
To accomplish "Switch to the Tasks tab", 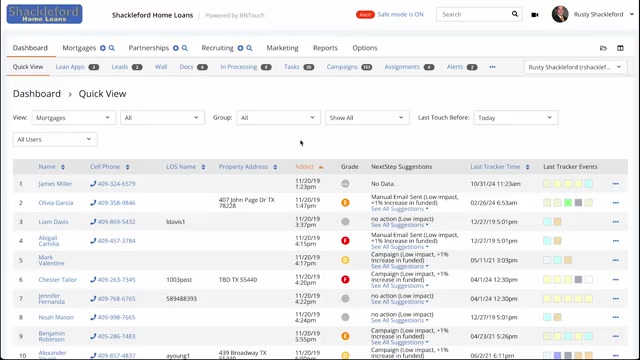I will tap(299, 67).
